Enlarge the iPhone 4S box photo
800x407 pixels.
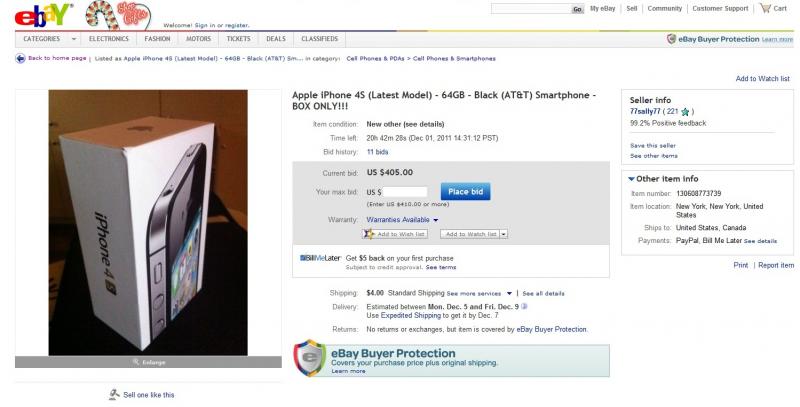pyautogui.click(x=148, y=362)
